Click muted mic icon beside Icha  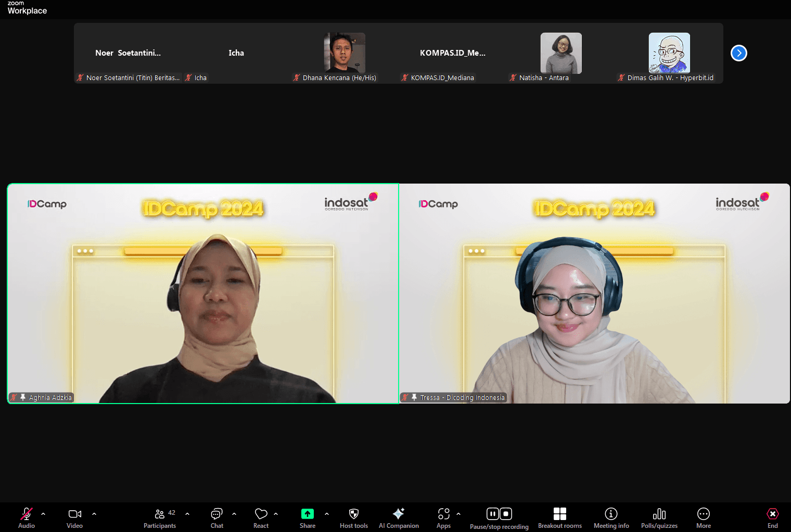coord(188,77)
